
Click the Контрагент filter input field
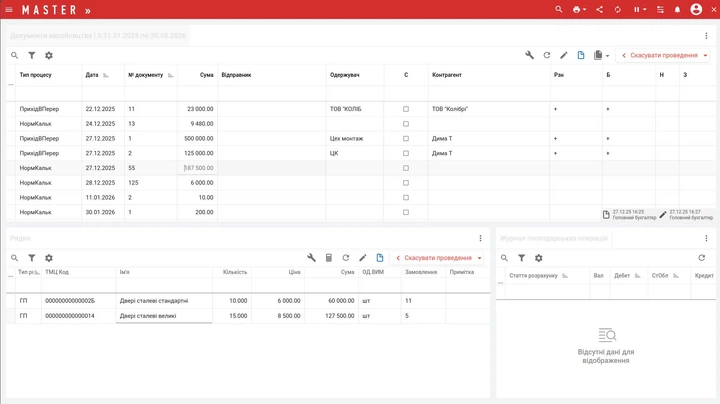coord(489,94)
